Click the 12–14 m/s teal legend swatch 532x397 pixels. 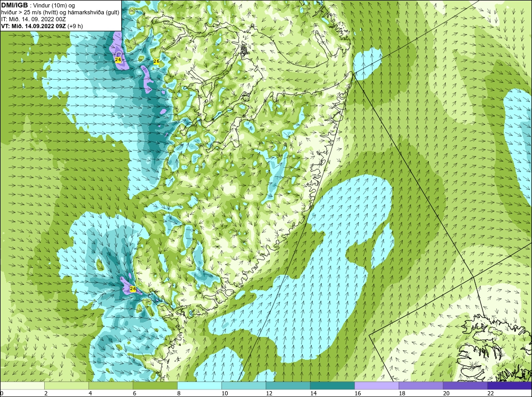[288, 386]
